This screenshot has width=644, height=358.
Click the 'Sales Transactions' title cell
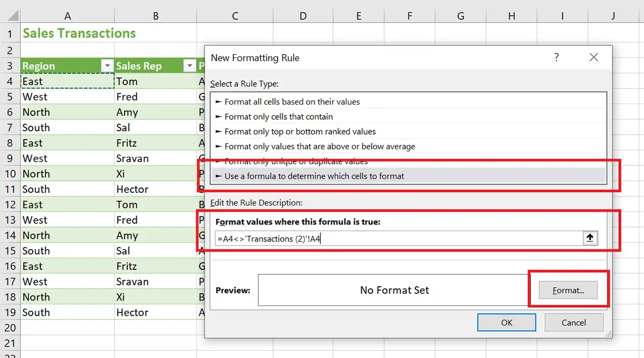pyautogui.click(x=79, y=33)
